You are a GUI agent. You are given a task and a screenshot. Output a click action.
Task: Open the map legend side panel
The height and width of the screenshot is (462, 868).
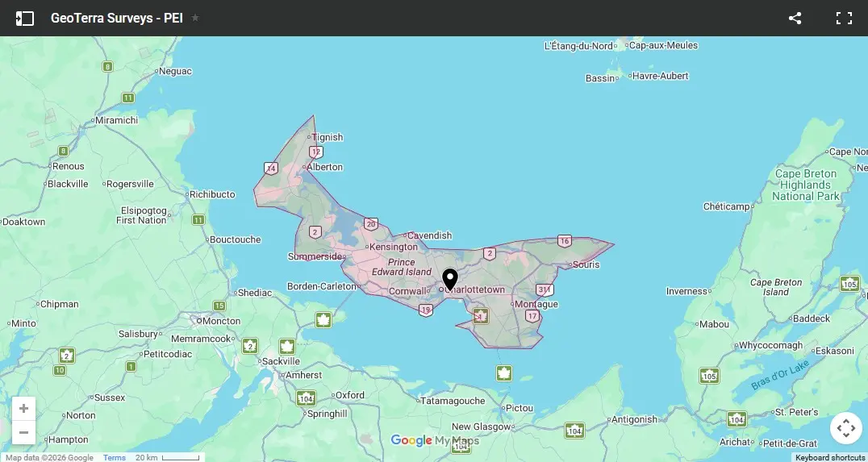25,18
